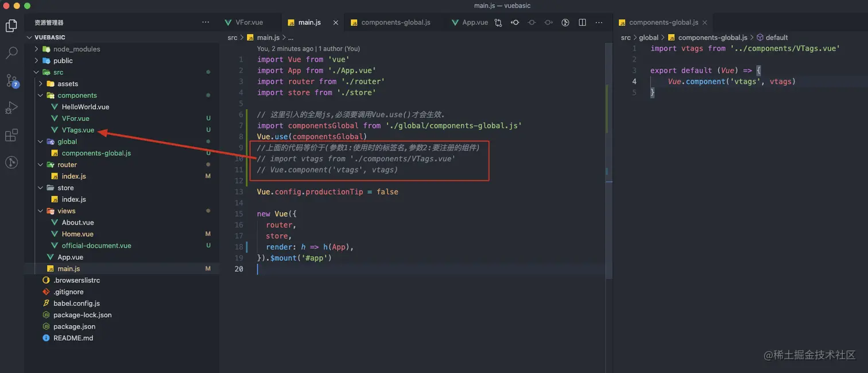Open package.json file
Viewport: 868px width, 373px height.
[x=75, y=326]
